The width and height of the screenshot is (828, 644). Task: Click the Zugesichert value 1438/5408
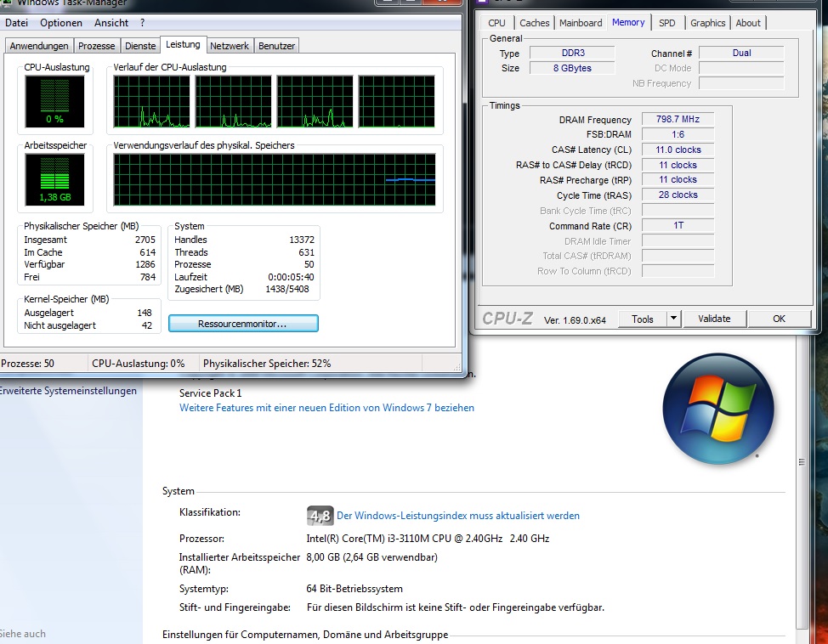287,289
